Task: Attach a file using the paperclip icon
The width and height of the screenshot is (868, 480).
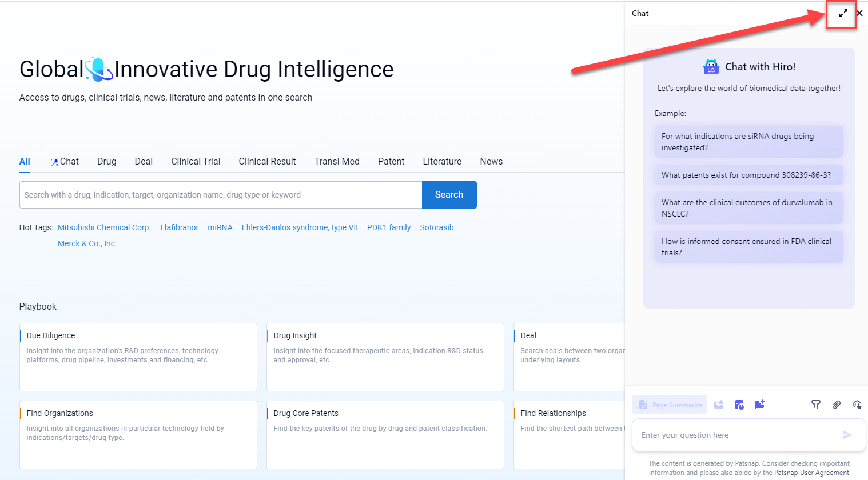Action: (x=837, y=405)
